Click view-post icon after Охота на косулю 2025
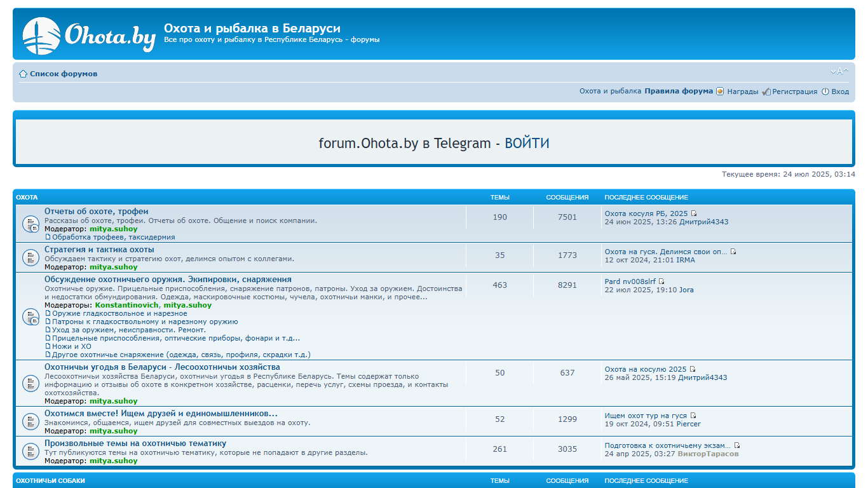868x488 pixels. [x=693, y=369]
